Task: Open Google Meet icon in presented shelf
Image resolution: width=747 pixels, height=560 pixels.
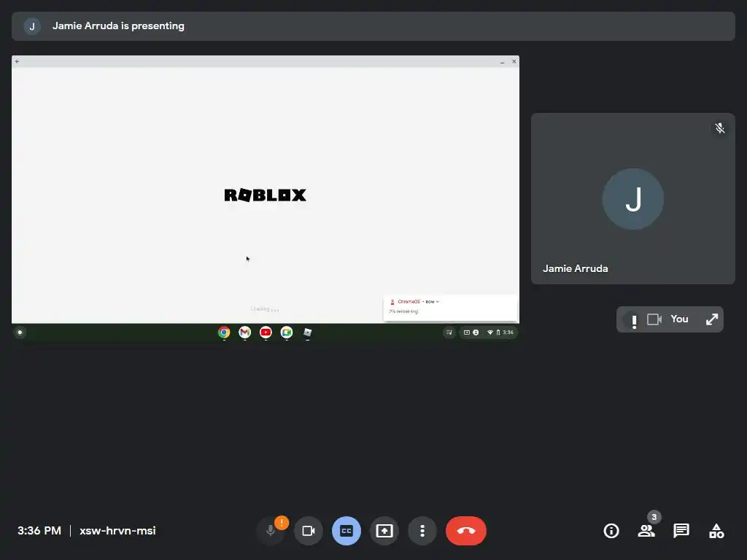Action: tap(286, 332)
